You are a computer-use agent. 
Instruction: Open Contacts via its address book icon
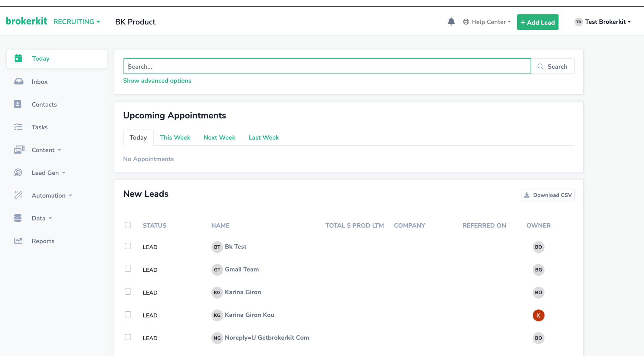(x=18, y=104)
